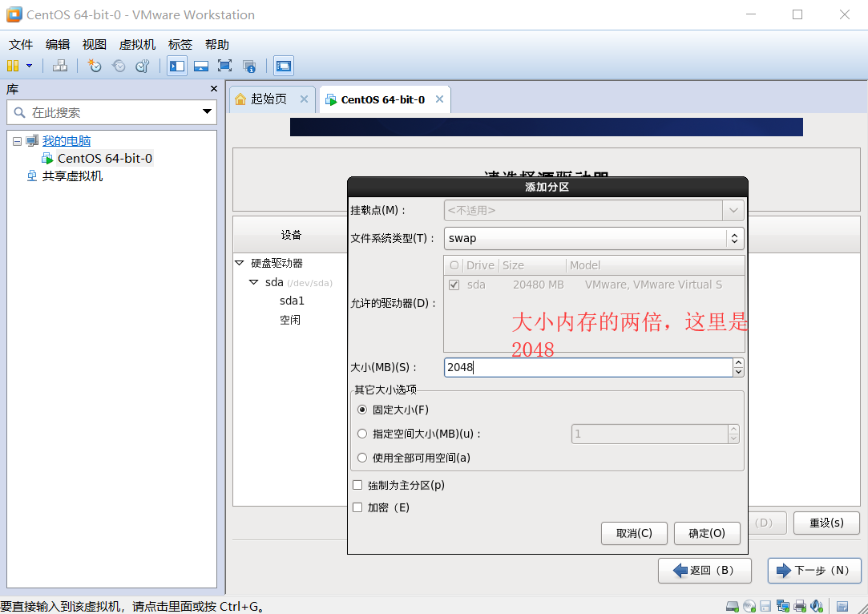
Task: Click the 重设(s) reset button
Action: point(826,523)
